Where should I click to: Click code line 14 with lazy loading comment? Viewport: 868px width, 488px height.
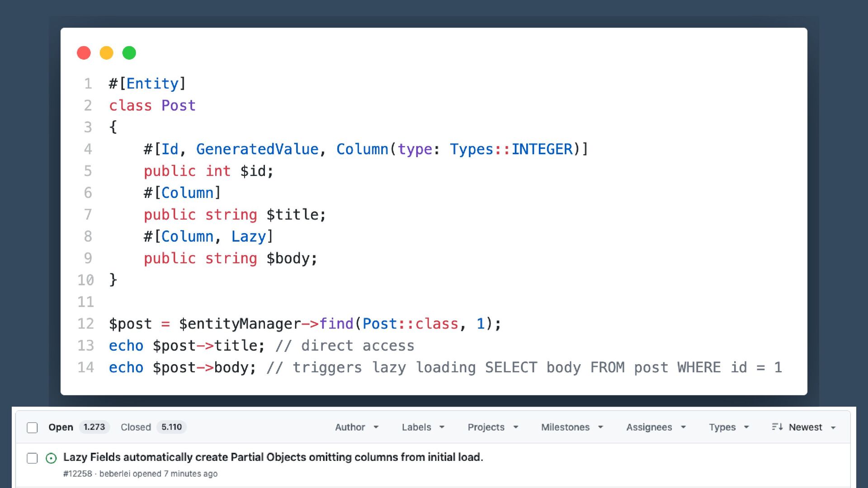point(445,367)
